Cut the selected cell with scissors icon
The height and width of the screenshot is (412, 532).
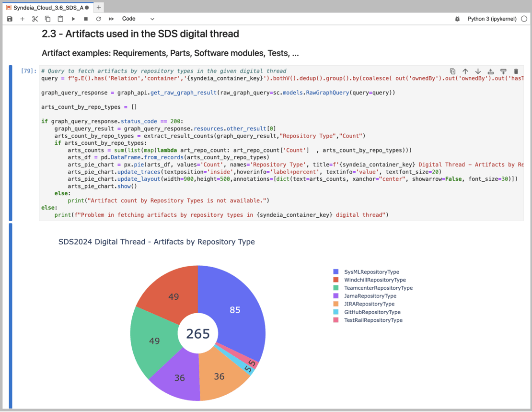click(35, 19)
